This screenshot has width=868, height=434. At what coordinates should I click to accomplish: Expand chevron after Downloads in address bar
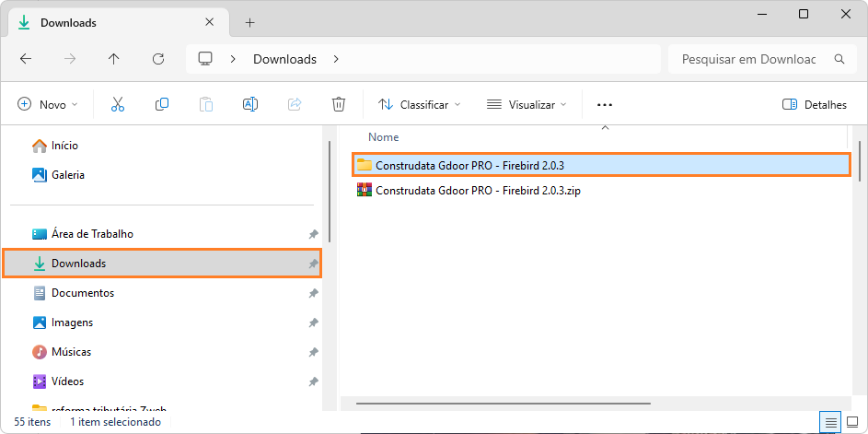(336, 59)
